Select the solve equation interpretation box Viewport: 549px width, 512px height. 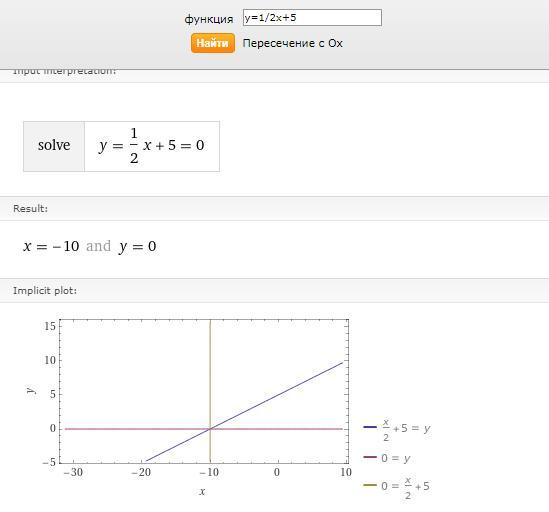(121, 146)
